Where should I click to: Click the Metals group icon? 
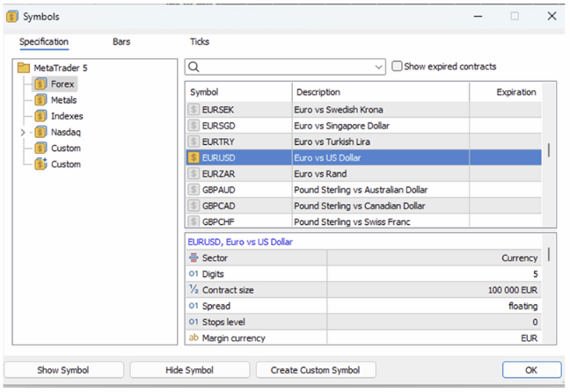point(40,100)
